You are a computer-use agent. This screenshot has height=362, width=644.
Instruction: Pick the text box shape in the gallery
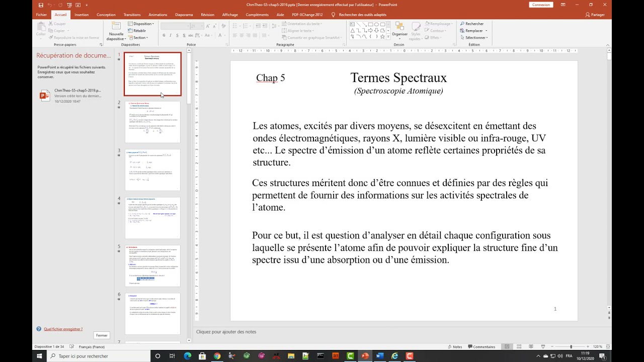pyautogui.click(x=352, y=24)
